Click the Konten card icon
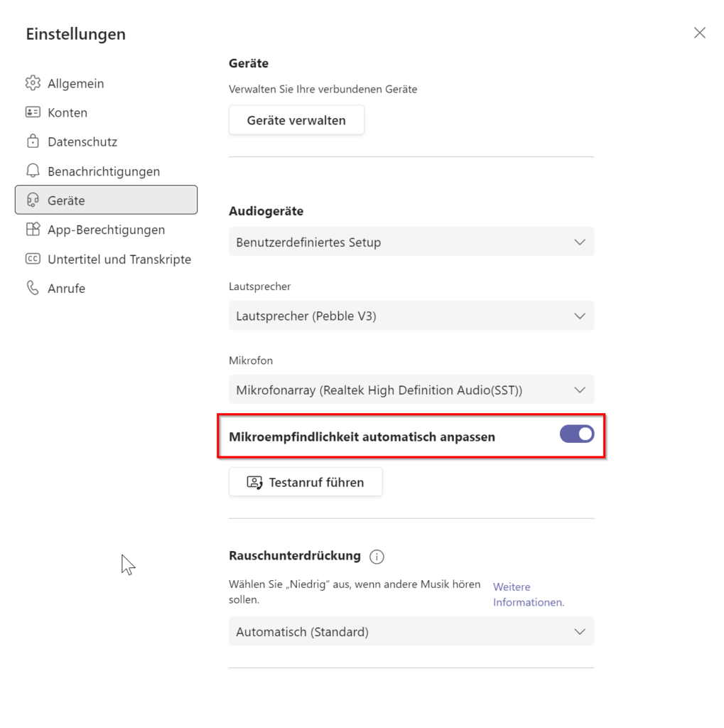 coord(33,112)
